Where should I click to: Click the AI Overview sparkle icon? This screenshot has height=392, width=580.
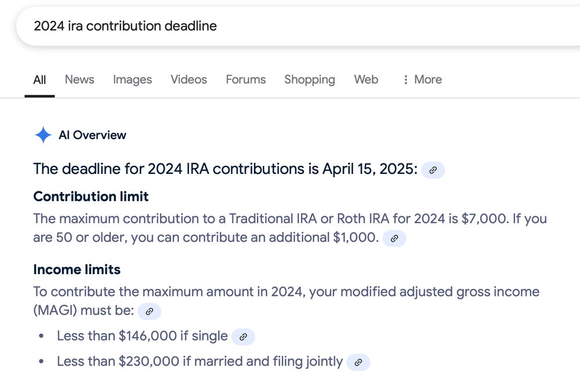point(43,135)
